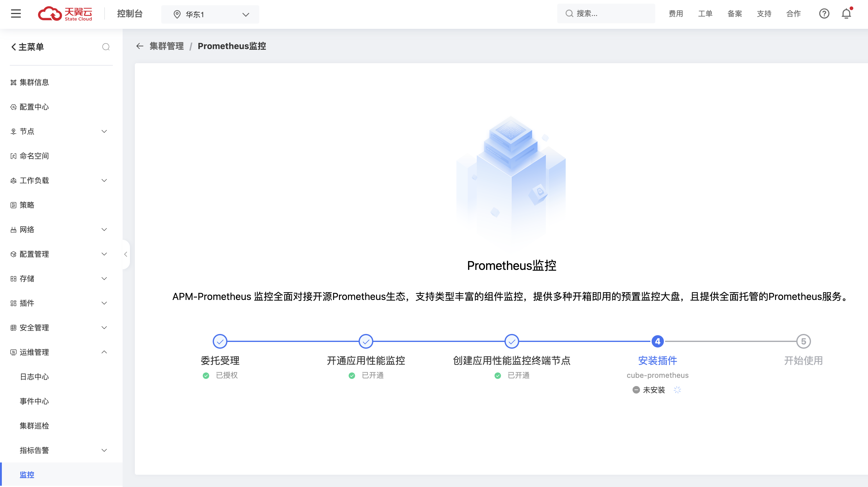
Task: Open the help question mark icon
Action: point(824,14)
